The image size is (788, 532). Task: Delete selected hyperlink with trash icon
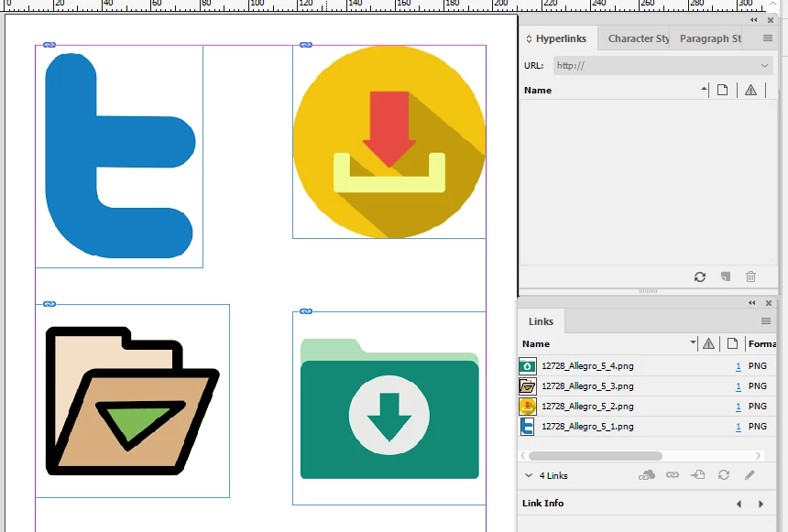pyautogui.click(x=750, y=277)
